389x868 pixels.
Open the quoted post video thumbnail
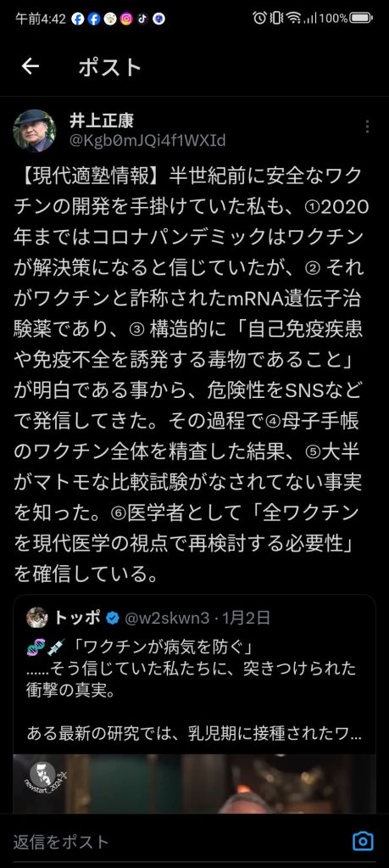(195, 784)
